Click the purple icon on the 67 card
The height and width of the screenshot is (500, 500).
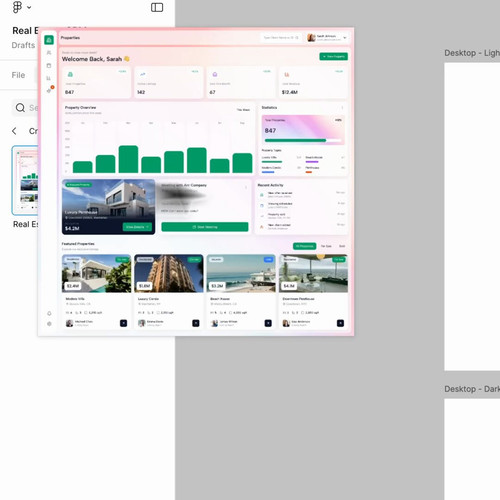tap(215, 74)
